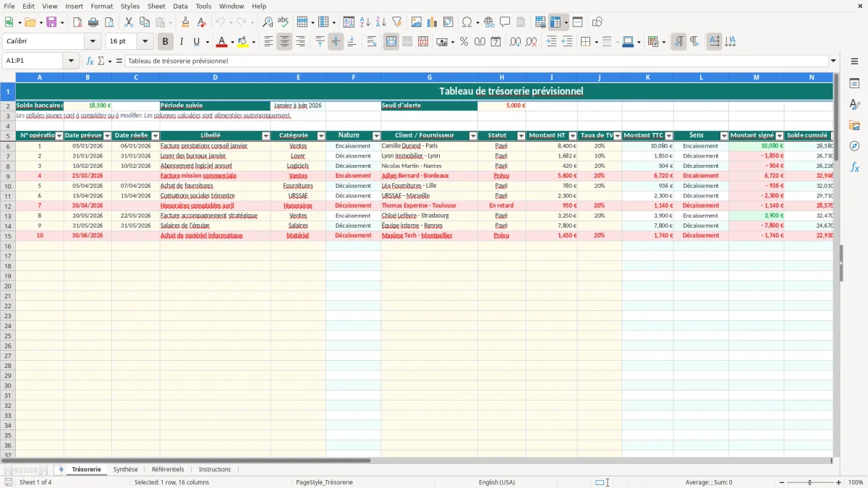Open the Statut column filter dropdown
This screenshot has height=488, width=868.
(522, 136)
